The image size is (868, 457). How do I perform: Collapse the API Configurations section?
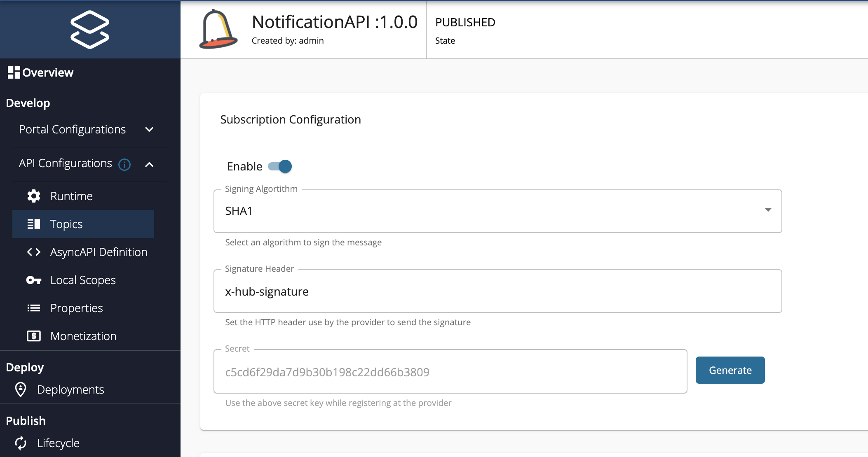[x=150, y=163]
